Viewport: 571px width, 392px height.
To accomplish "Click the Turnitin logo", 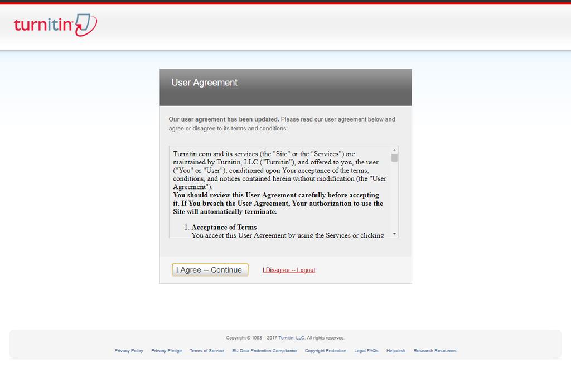I will click(55, 25).
